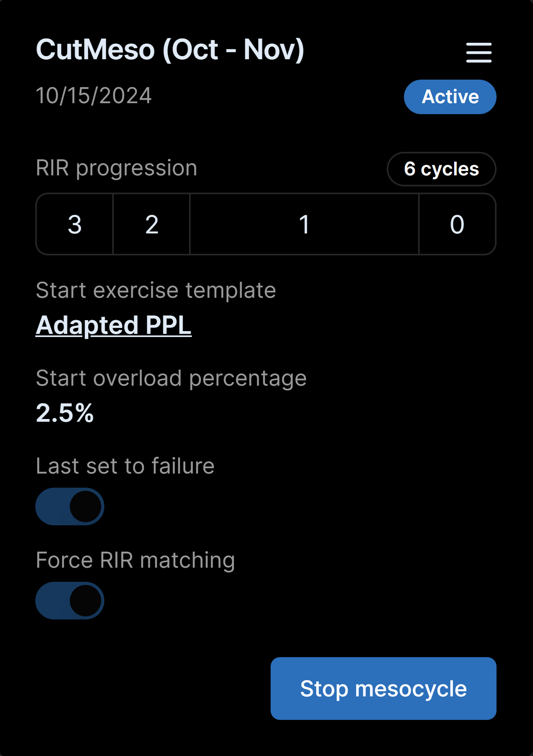Select RIR progression segment 3
Viewport: 533px width, 756px height.
[75, 224]
